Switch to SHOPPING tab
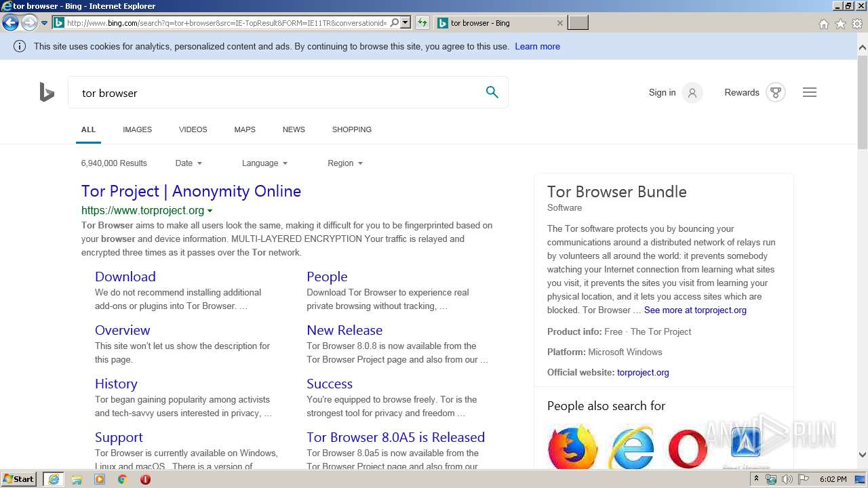The image size is (868, 488). (x=351, y=129)
